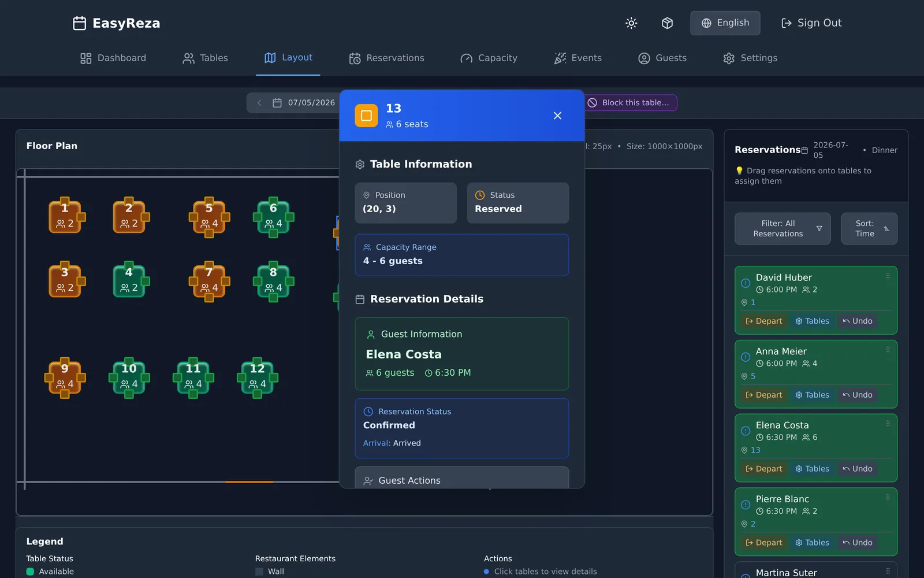Open the Capacity tab
The image size is (924, 578).
(489, 58)
